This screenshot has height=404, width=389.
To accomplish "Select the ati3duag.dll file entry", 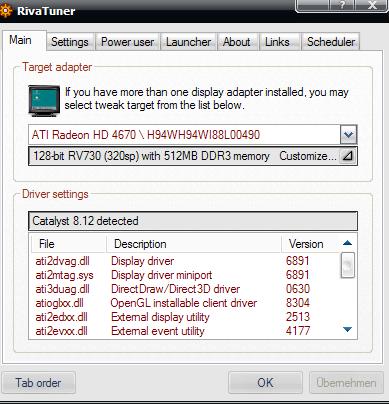I will 62,289.
